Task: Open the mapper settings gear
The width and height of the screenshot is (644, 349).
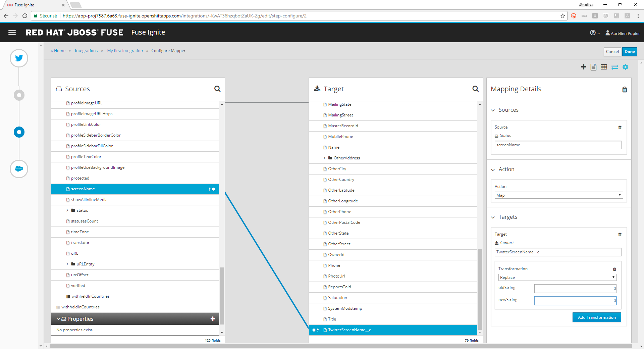Action: [626, 67]
